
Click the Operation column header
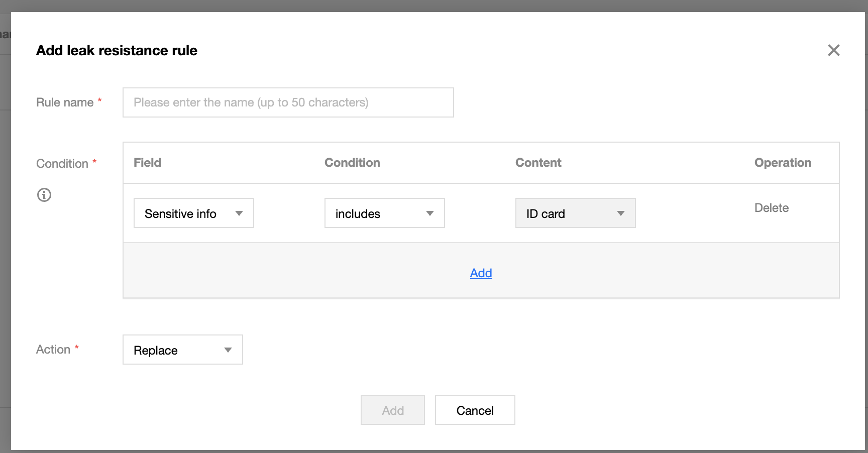pyautogui.click(x=783, y=163)
